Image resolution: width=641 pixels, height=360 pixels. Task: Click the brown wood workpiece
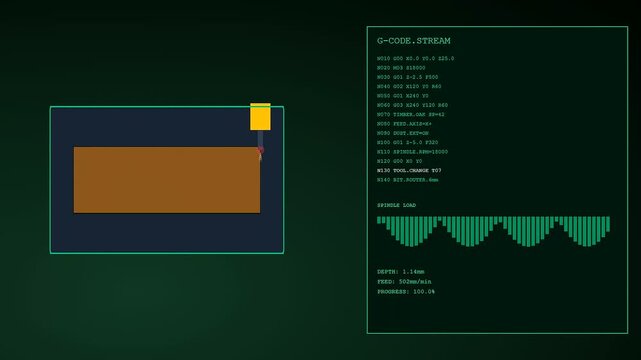pos(167,180)
